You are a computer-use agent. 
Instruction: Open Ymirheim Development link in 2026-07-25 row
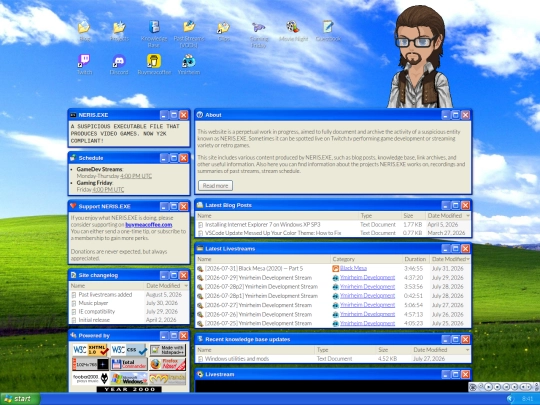[x=367, y=323]
